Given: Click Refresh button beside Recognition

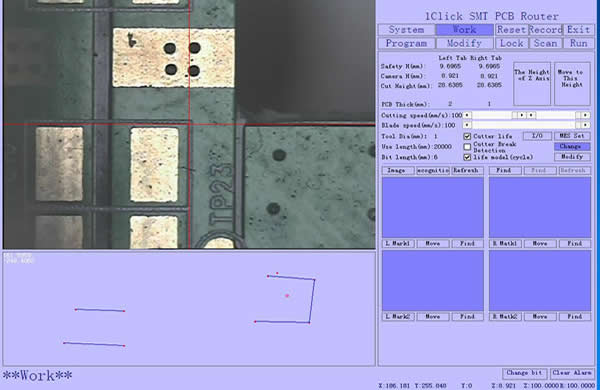Looking at the screenshot, I should pos(467,170).
